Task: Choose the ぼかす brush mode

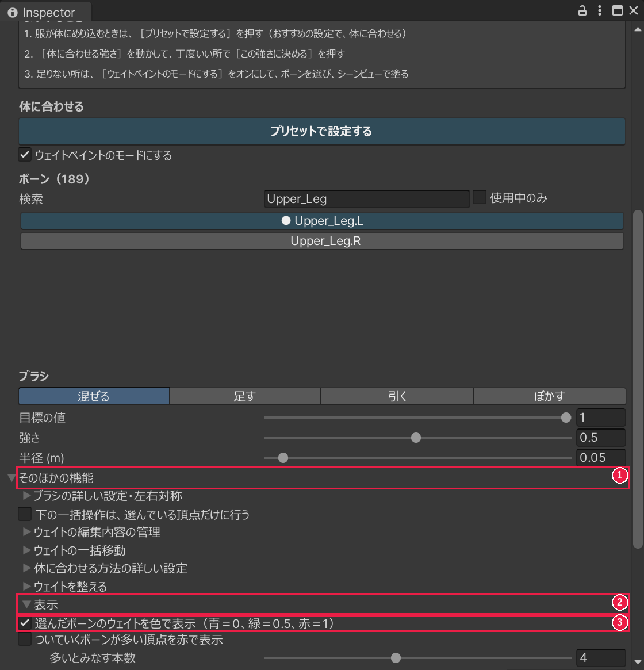Action: coord(550,396)
